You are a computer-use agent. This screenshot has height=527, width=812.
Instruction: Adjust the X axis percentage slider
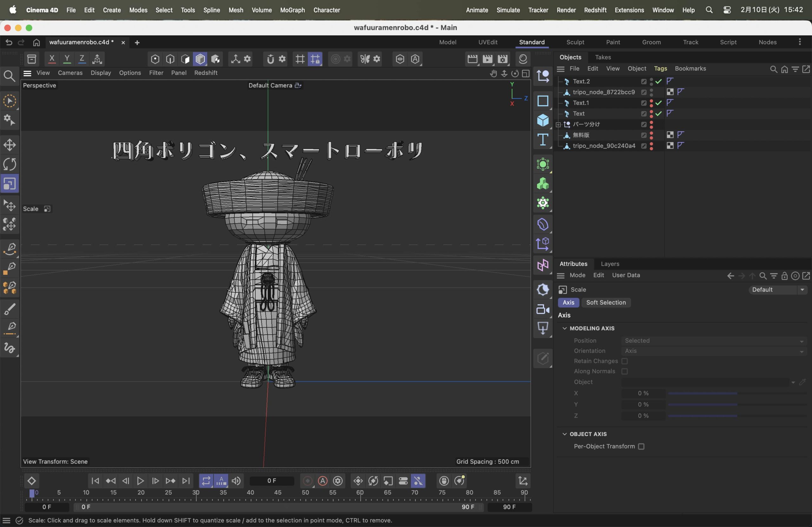[x=737, y=393]
